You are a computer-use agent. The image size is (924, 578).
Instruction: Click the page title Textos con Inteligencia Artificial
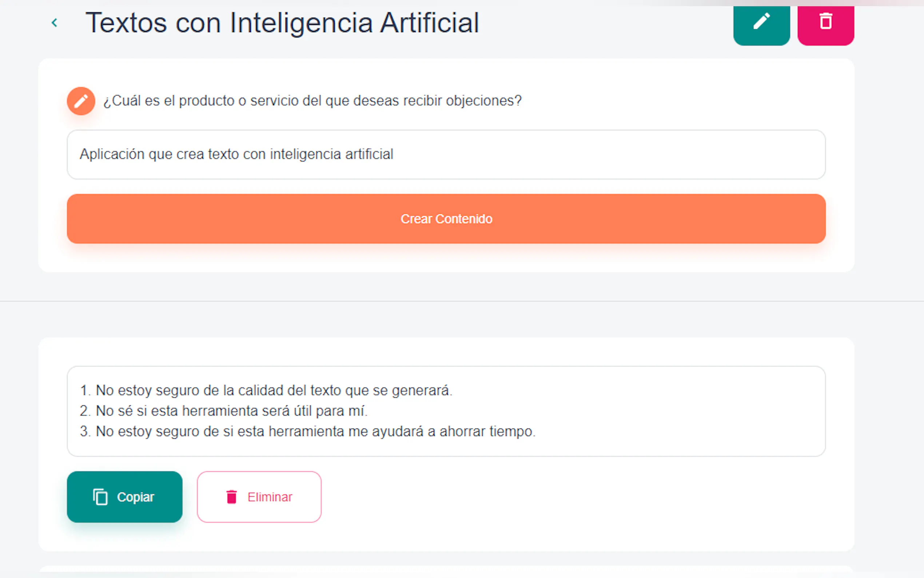pyautogui.click(x=282, y=23)
